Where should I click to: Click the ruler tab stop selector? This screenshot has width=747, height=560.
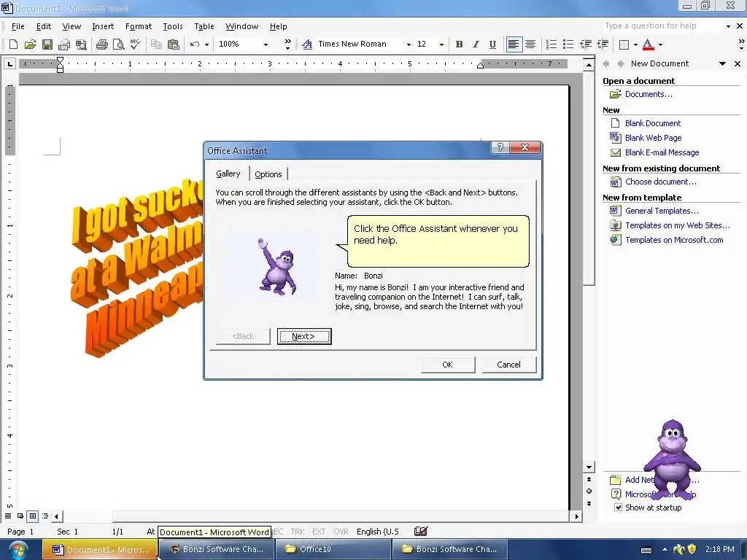coord(10,63)
